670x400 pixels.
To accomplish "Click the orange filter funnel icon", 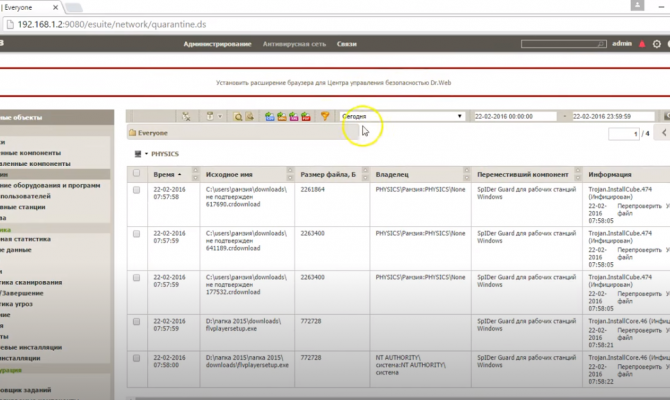I will pos(323,116).
